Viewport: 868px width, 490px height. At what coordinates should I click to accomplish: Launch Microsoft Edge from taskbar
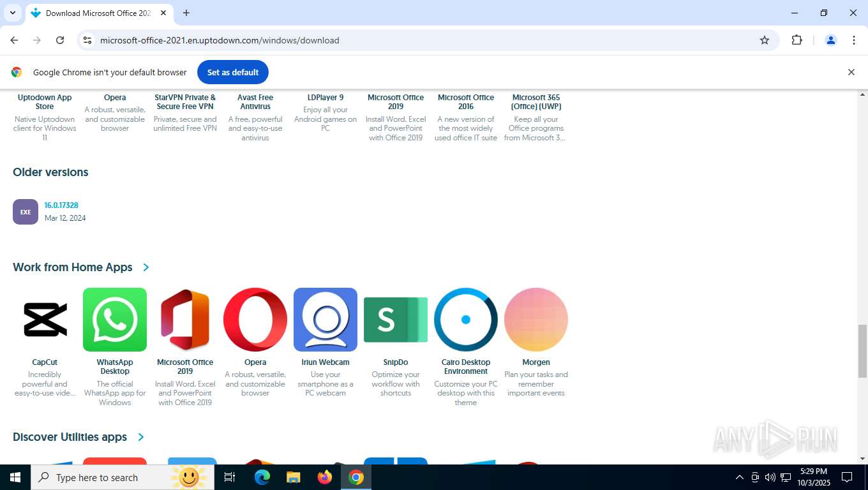[262, 477]
